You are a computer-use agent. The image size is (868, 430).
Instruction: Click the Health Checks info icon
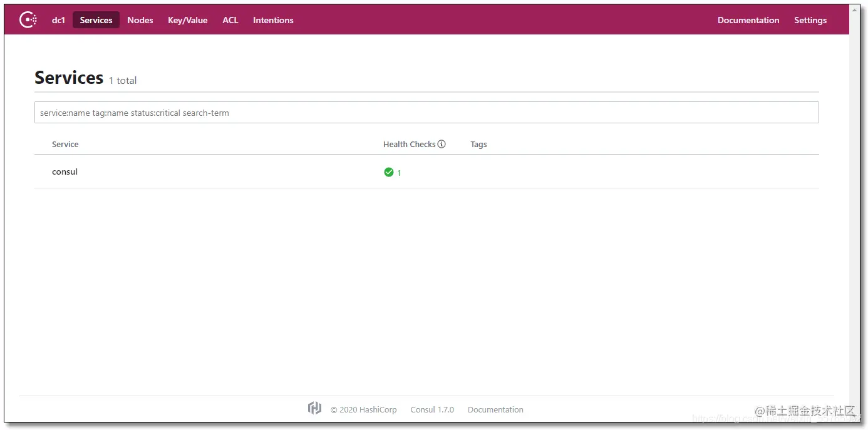point(442,144)
